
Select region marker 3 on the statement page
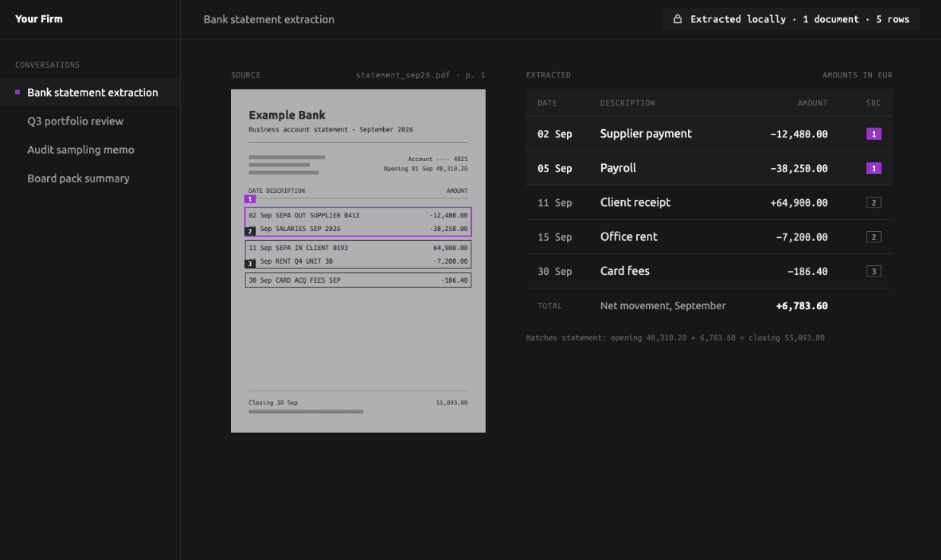pos(250,264)
